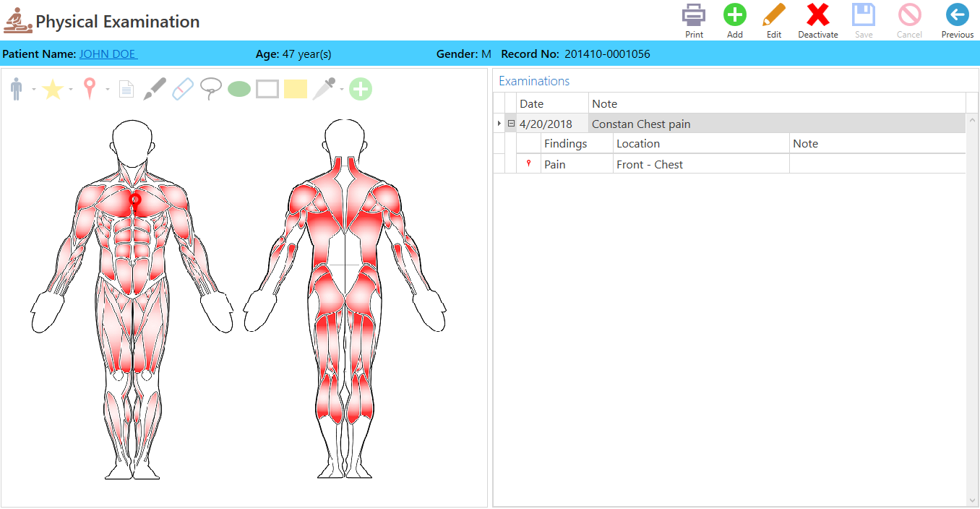Open the note annotation tool
This screenshot has width=980, height=509.
pos(126,88)
